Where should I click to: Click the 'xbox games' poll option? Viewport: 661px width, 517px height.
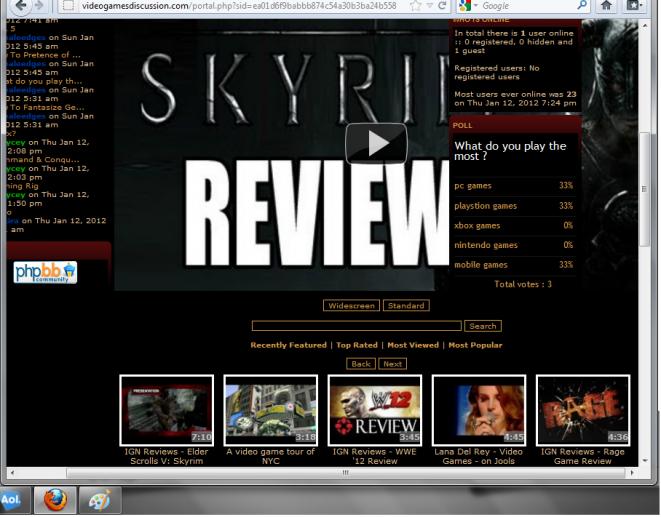(x=477, y=226)
